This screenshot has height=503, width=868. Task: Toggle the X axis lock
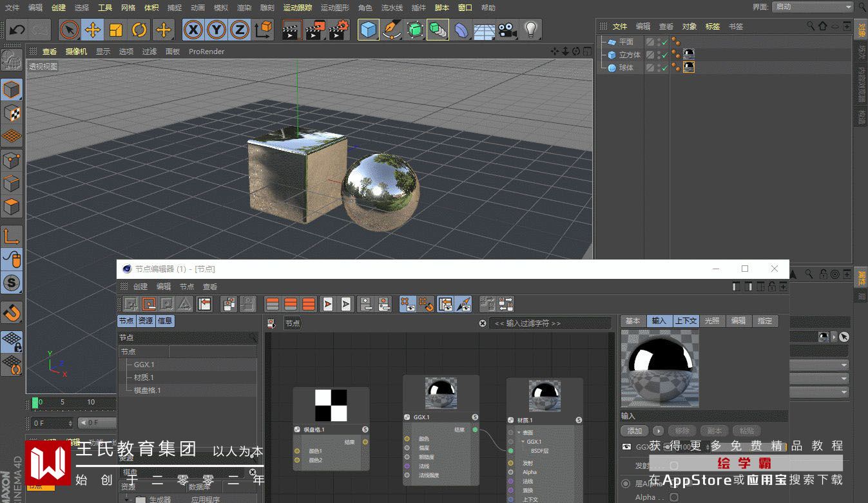[193, 30]
